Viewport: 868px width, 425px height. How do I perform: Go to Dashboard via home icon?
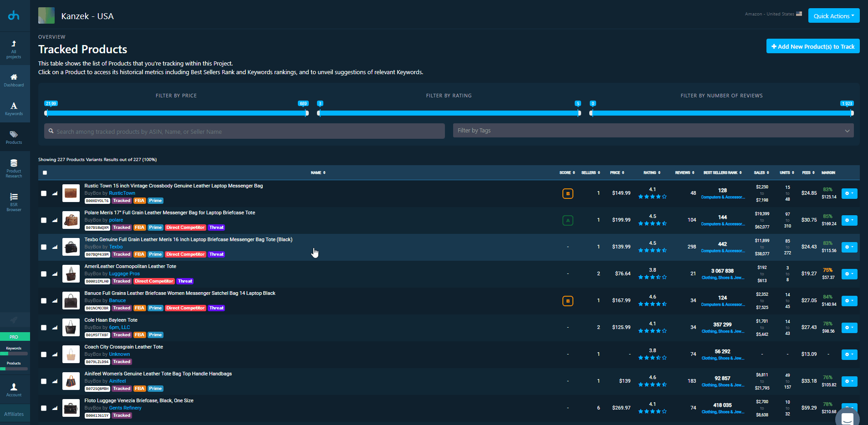click(14, 80)
